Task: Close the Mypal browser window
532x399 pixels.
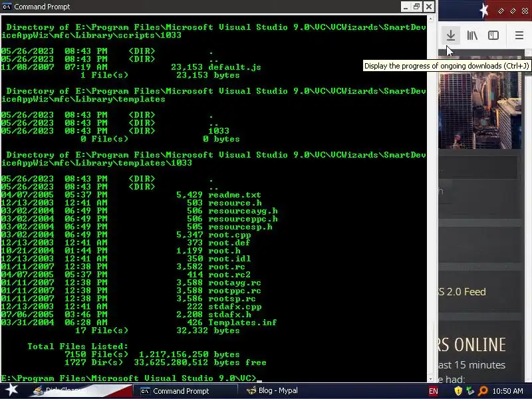Action: click(x=525, y=11)
